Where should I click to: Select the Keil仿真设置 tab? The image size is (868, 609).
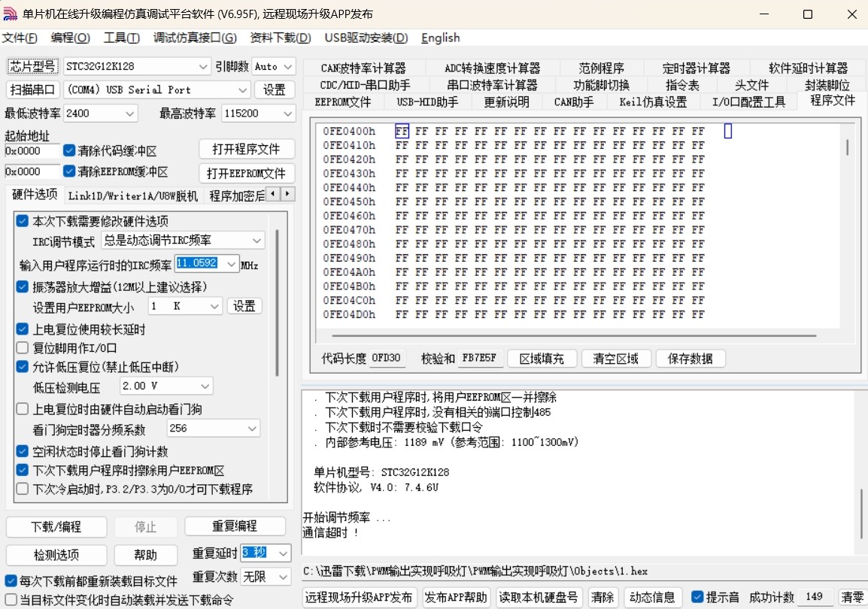[653, 101]
